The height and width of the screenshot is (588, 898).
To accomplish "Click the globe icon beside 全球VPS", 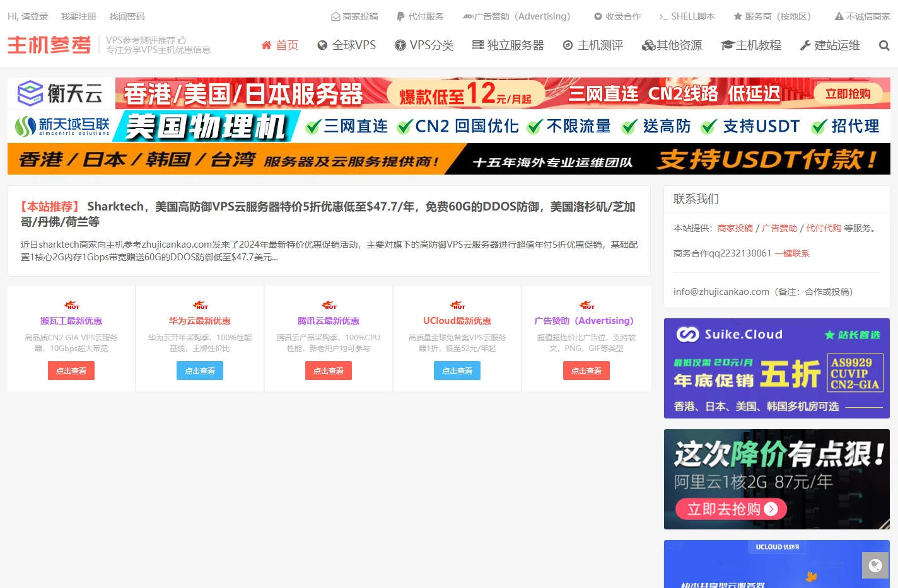I will 322,45.
